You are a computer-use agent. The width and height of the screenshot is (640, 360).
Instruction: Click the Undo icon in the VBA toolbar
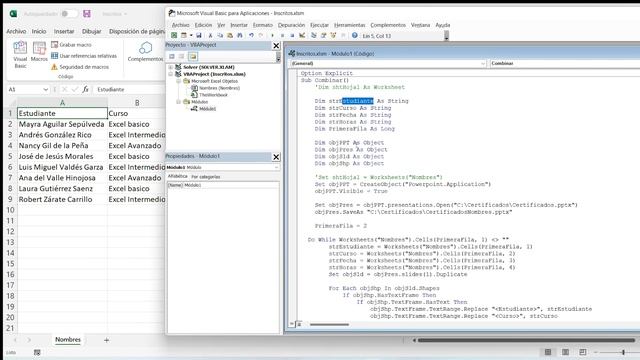coord(251,36)
